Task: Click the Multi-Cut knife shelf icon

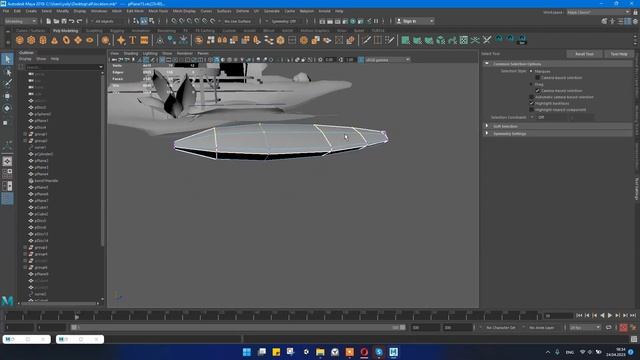Action: (367, 40)
